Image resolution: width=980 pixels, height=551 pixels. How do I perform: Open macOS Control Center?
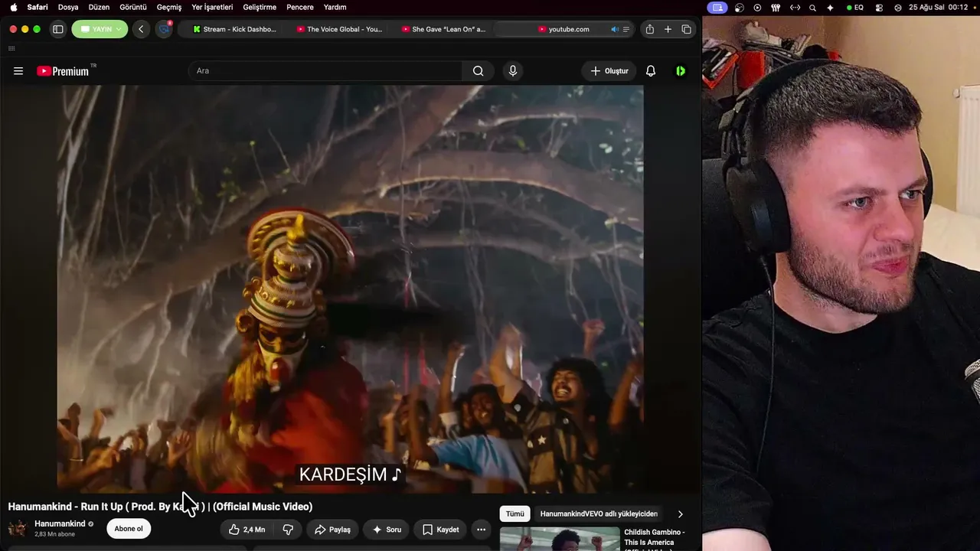[878, 7]
